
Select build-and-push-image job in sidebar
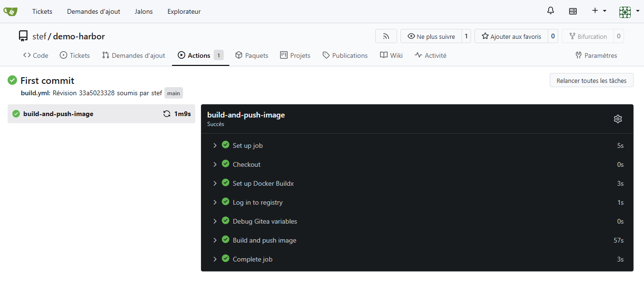(x=58, y=114)
